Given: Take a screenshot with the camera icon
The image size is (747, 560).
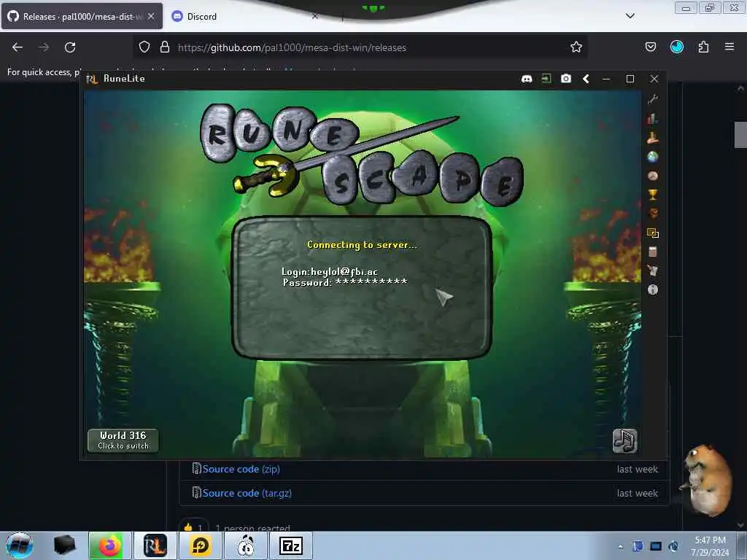Looking at the screenshot, I should 565,79.
